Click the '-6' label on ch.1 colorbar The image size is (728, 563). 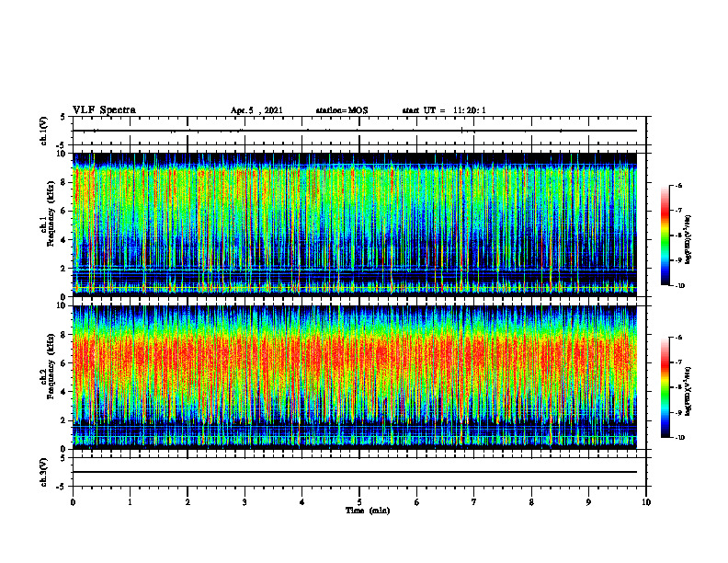[x=679, y=185]
